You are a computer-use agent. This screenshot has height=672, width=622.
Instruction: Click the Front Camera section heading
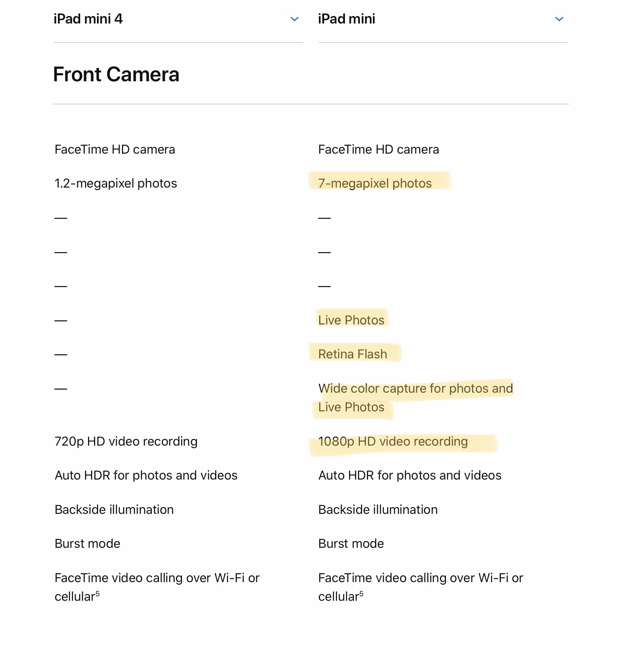coord(116,74)
